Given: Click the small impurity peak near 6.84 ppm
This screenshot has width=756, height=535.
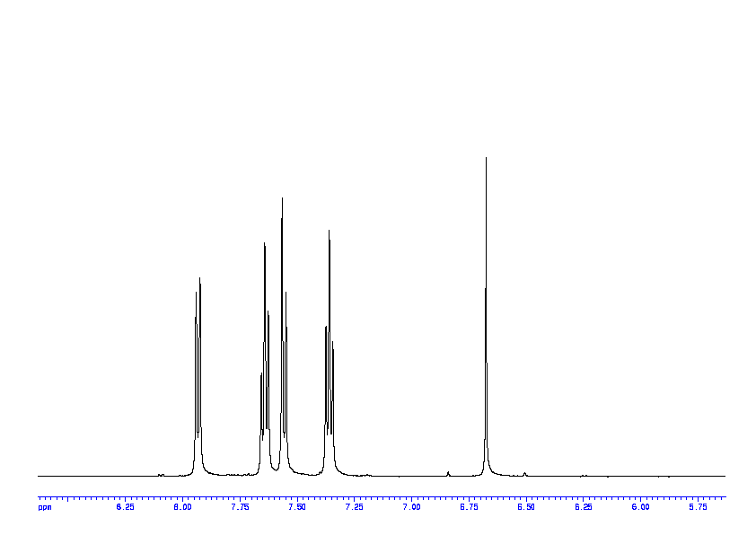Looking at the screenshot, I should point(448,472).
